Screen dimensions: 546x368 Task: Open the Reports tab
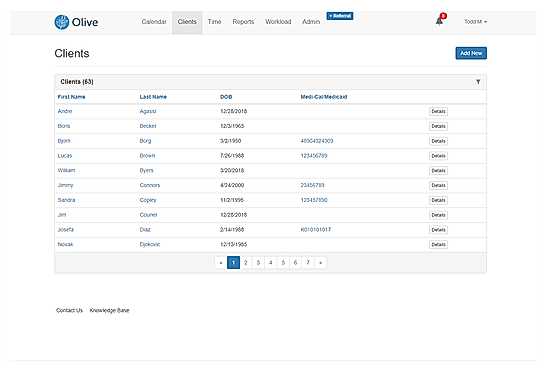pos(243,22)
